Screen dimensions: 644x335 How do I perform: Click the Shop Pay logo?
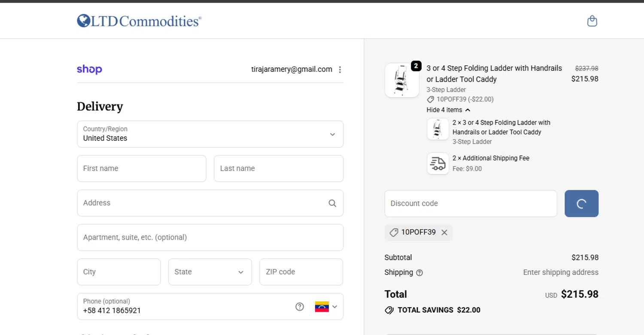coord(89,69)
